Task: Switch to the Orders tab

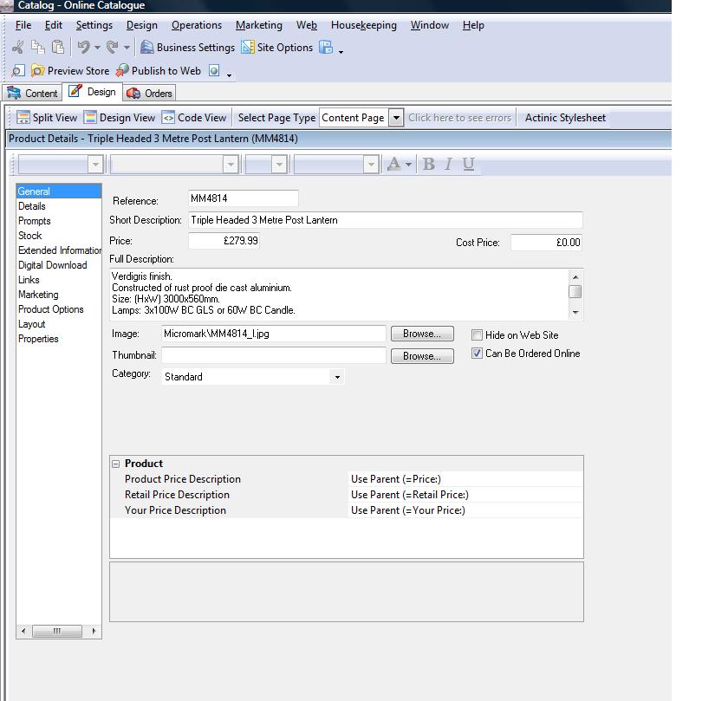Action: (x=150, y=94)
